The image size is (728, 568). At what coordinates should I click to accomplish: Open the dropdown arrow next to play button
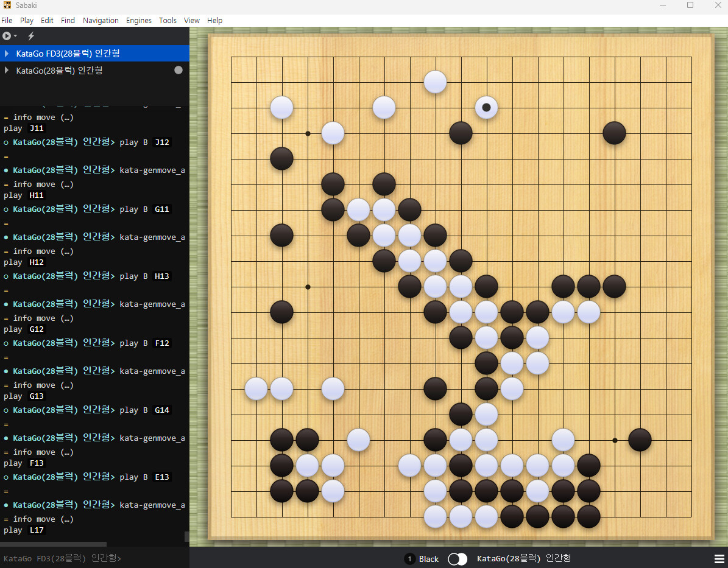15,36
